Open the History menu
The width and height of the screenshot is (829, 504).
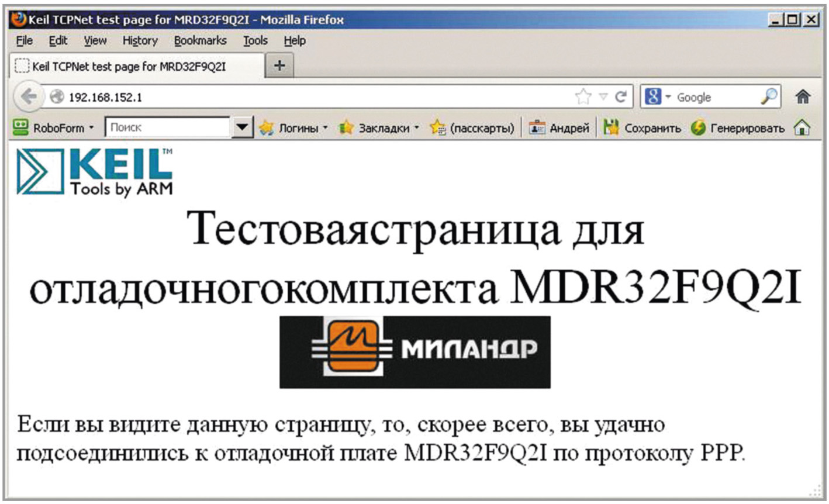coord(140,40)
